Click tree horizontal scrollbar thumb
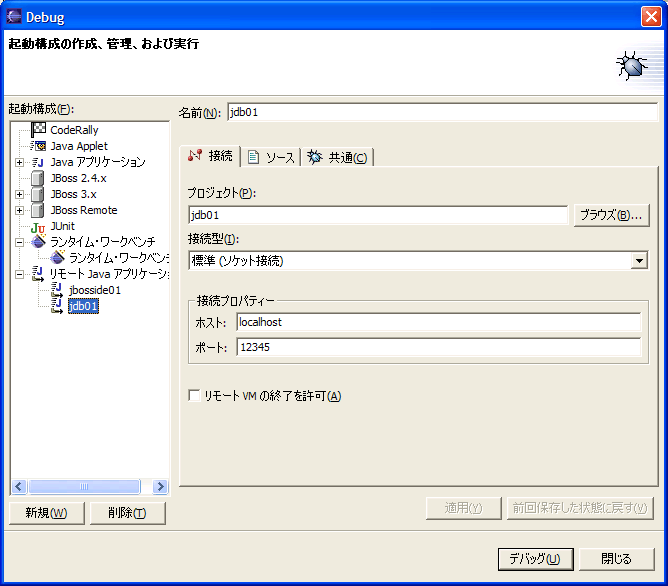The width and height of the screenshot is (668, 586). tap(84, 486)
